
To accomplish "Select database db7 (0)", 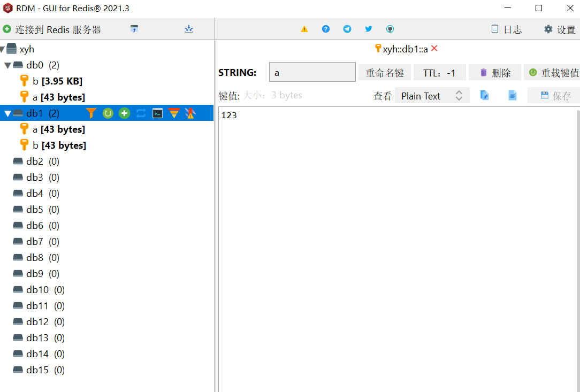I will 36,242.
